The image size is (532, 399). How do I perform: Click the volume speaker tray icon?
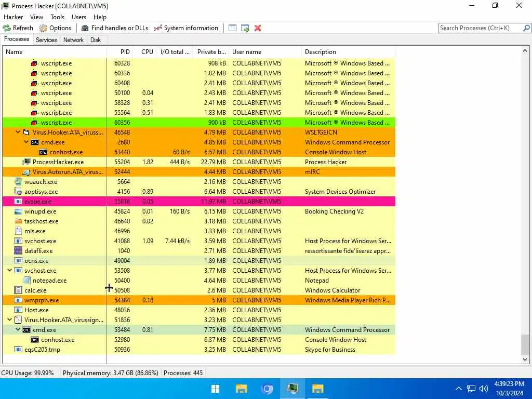coord(484,389)
